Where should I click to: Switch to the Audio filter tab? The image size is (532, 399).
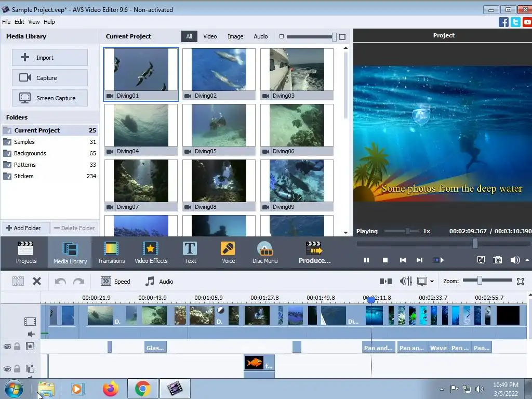261,36
